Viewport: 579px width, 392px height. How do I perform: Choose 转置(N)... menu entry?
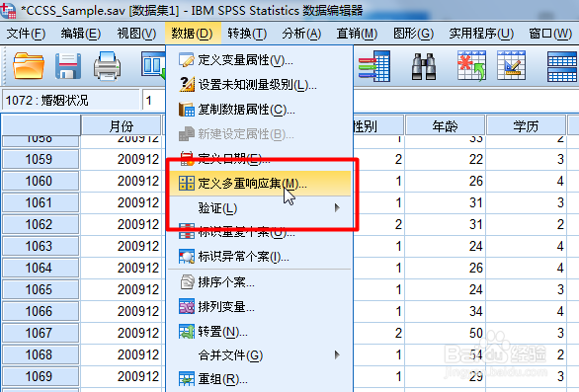[x=260, y=332]
